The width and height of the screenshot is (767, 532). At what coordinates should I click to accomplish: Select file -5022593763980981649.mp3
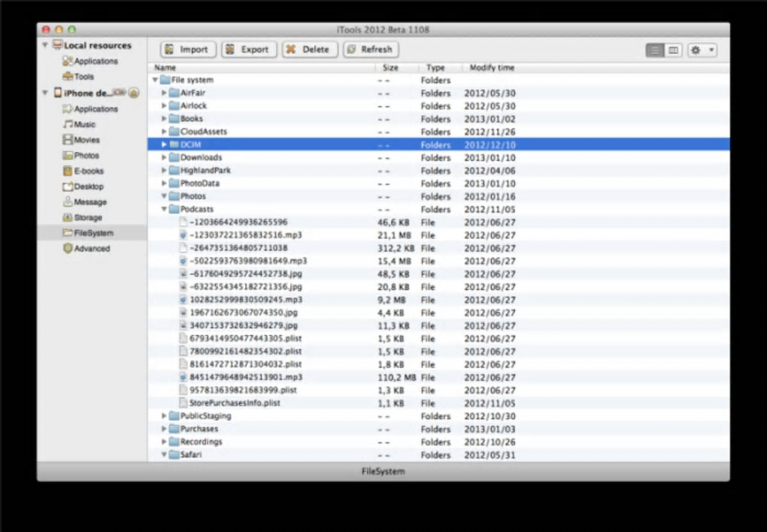438,261
